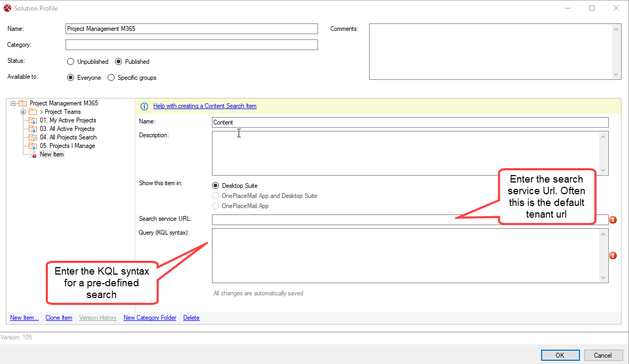The image size is (629, 364).
Task: Choose the Specific groups availability option
Action: pos(111,78)
